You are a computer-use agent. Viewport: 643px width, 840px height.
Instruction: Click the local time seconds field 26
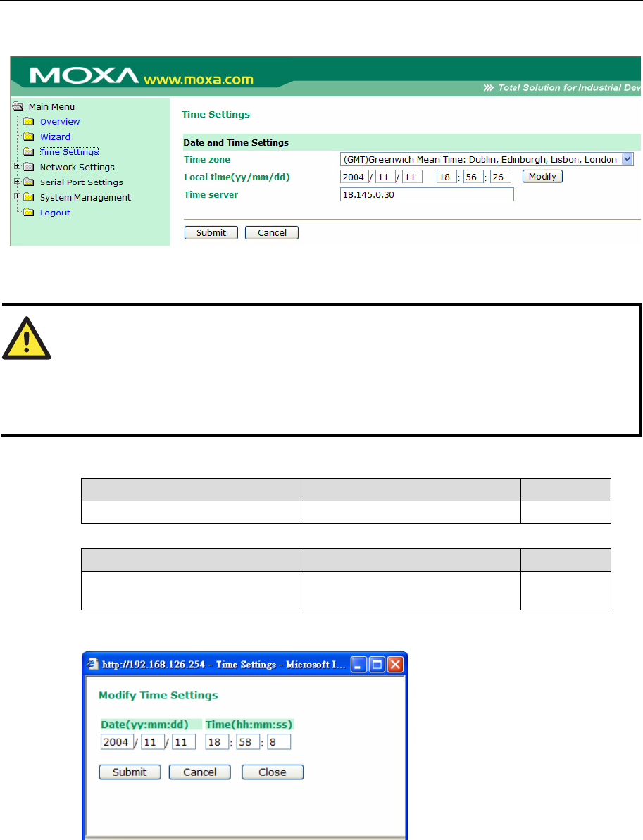(x=501, y=177)
